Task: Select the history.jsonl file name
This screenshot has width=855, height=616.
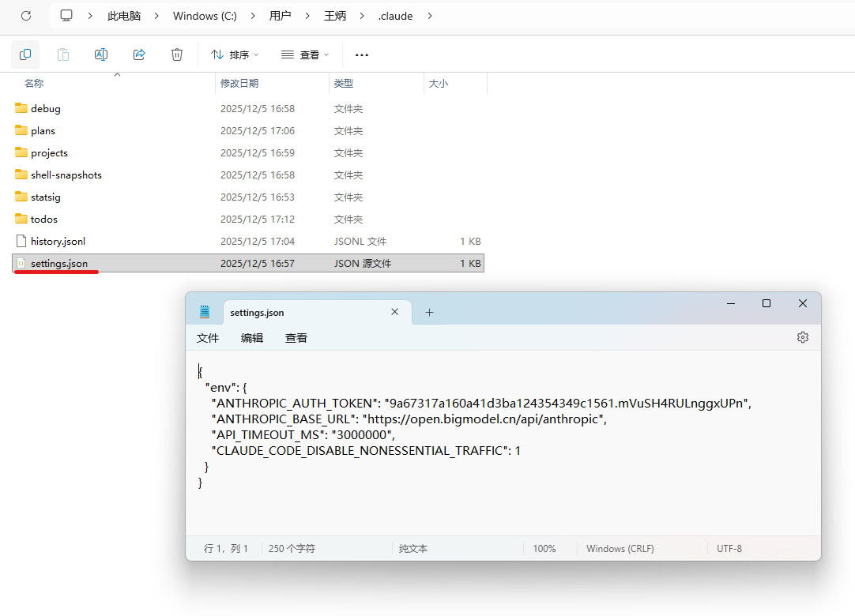Action: tap(58, 241)
